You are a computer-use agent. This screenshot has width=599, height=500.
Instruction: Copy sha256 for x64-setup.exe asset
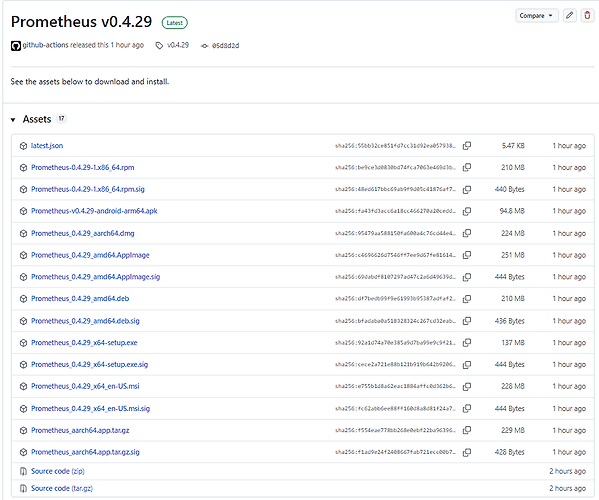click(466, 343)
